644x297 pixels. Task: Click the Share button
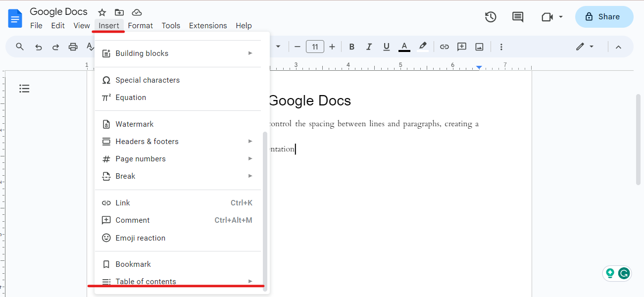[x=603, y=17]
